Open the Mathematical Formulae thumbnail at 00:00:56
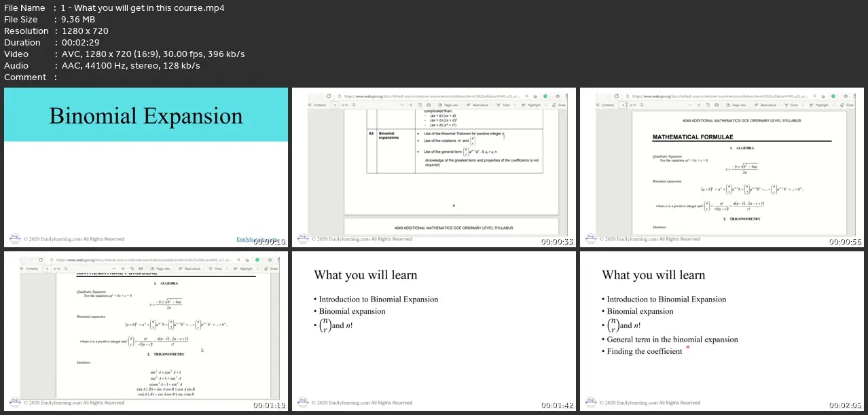The height and width of the screenshot is (415, 868). 722,167
